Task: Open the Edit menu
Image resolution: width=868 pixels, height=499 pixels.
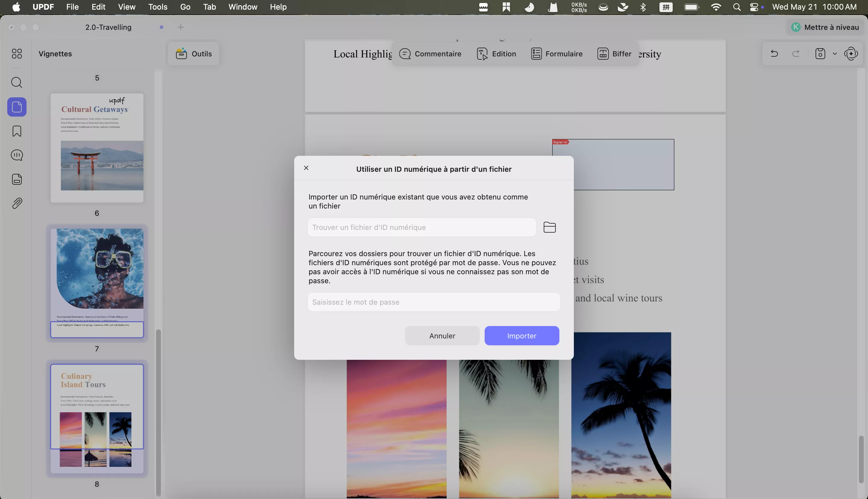Action: point(98,7)
